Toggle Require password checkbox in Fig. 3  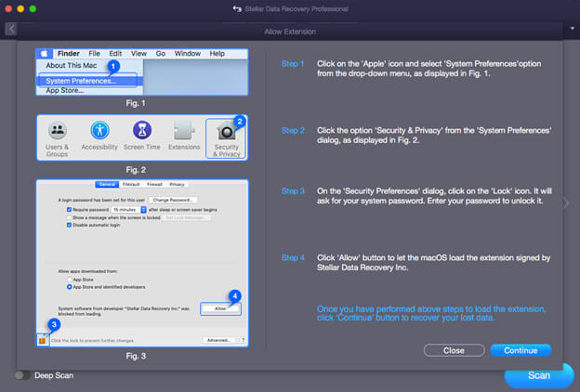pyautogui.click(x=69, y=210)
